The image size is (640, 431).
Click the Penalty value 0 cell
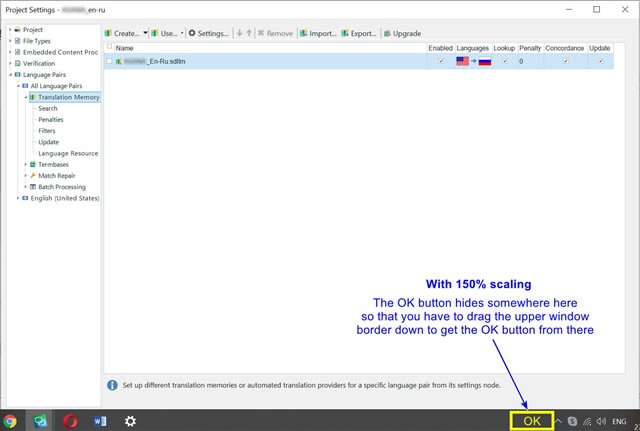[x=530, y=61]
